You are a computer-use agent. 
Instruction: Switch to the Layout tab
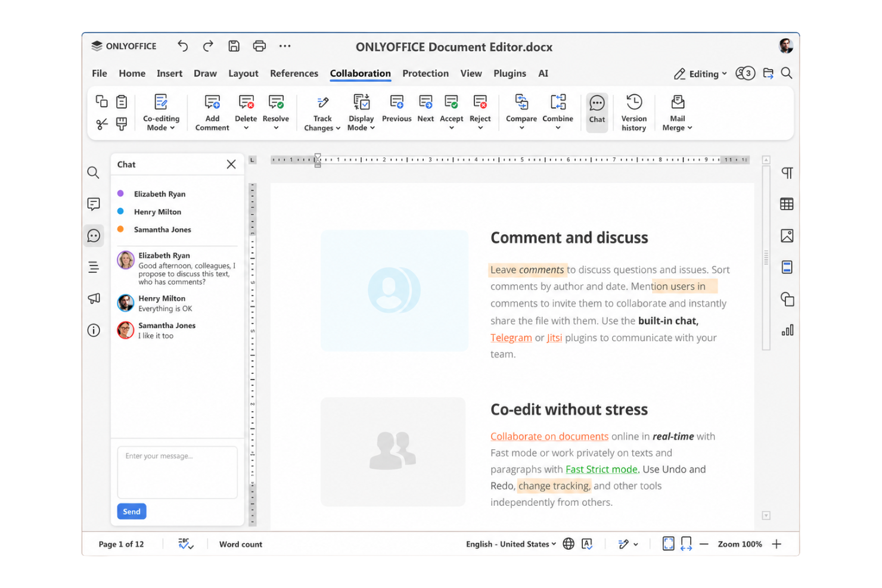[243, 73]
